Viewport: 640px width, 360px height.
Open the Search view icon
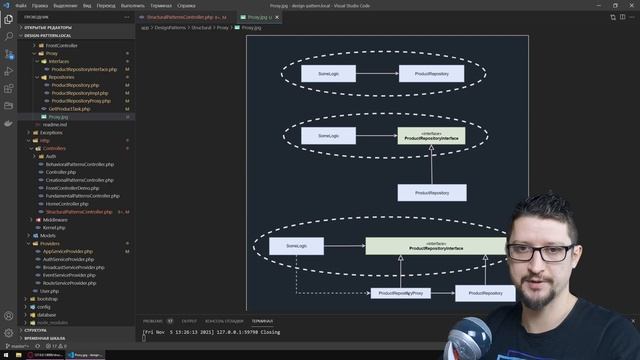(9, 36)
